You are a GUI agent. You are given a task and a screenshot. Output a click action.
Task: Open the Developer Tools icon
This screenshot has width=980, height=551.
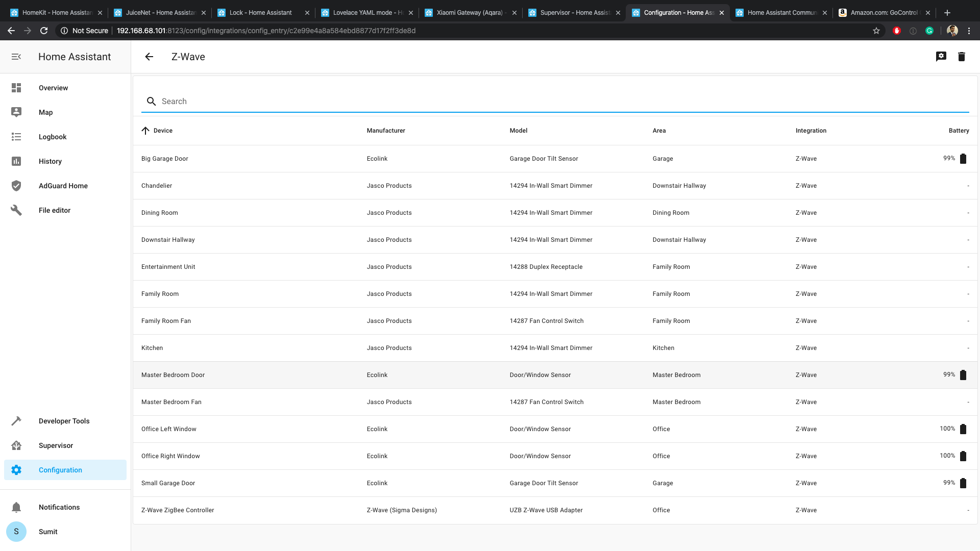[x=16, y=421]
